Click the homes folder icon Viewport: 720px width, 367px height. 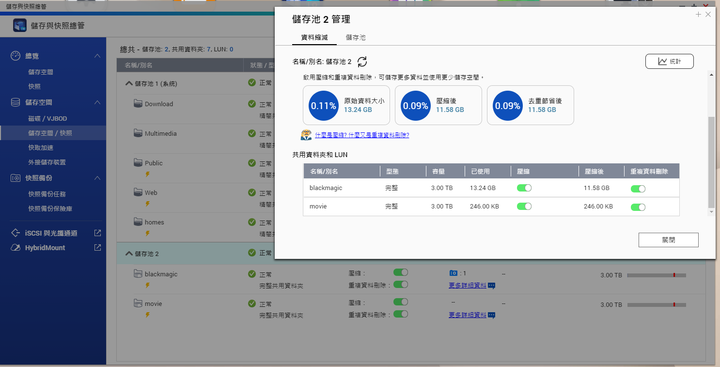(138, 221)
